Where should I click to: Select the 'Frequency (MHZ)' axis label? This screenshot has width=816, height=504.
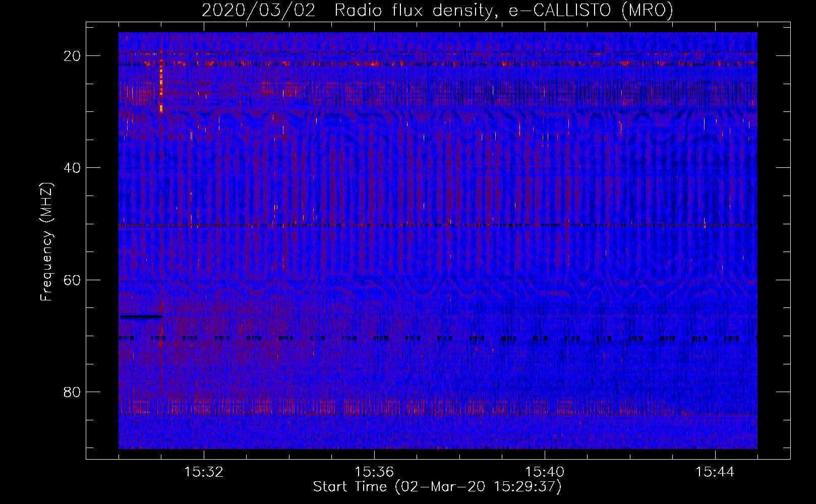click(46, 241)
